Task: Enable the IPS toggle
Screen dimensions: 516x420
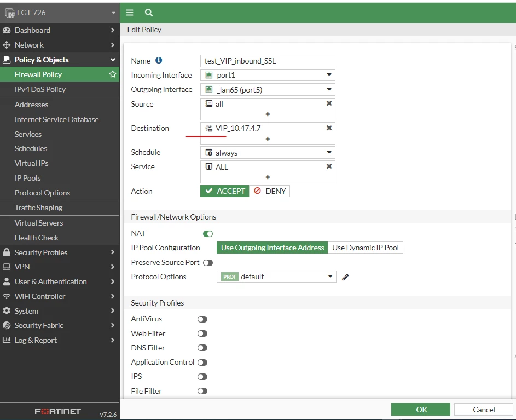Action: (x=202, y=377)
